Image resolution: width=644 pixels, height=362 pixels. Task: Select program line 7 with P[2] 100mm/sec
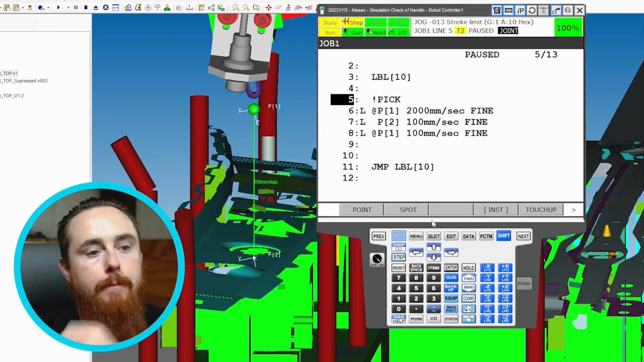tap(418, 122)
